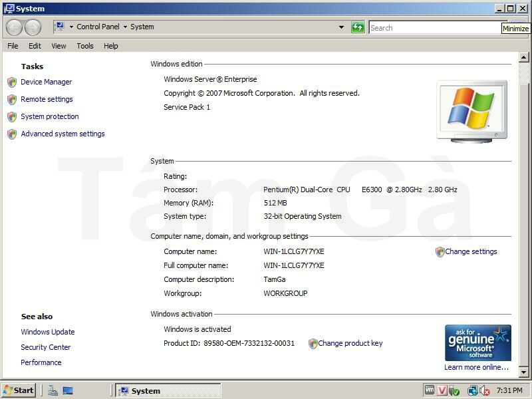
Task: Click Show Desktop quick launch icon
Action: click(x=68, y=391)
